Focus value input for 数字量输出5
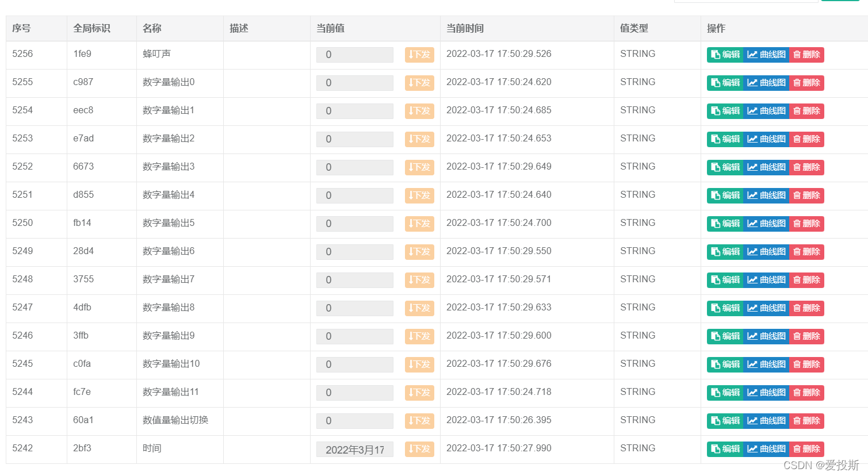Screen dimensions: 868x476 coord(355,224)
